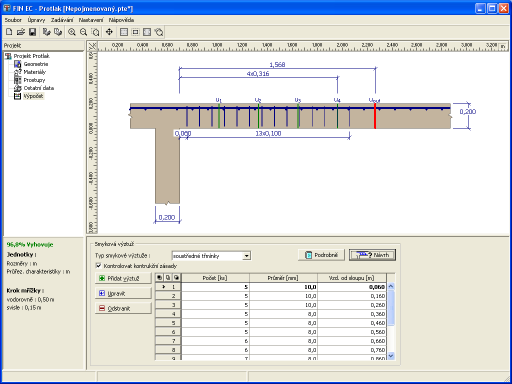Screen dimensions: 512x384
Task: Click the table header first small icon
Action: pos(159,277)
